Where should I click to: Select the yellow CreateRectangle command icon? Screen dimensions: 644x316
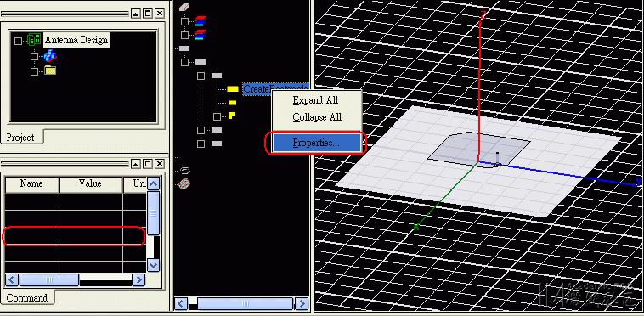(233, 89)
